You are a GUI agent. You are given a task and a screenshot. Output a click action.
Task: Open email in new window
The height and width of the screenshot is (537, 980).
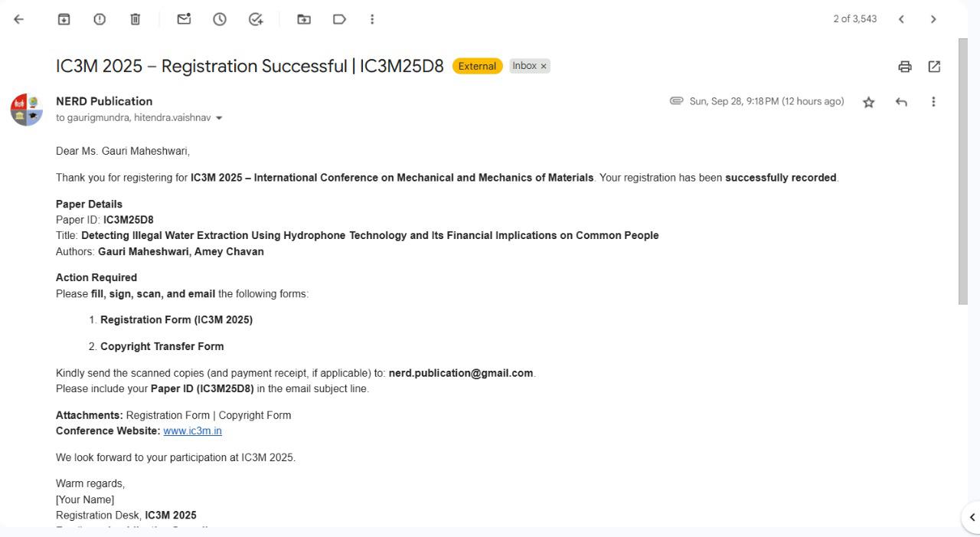pyautogui.click(x=934, y=67)
